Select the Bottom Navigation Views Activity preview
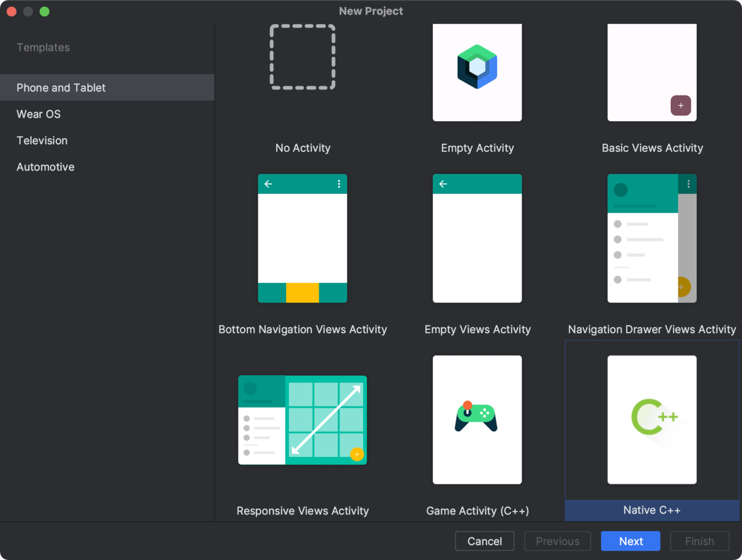Viewport: 742px width, 560px height. [x=303, y=238]
